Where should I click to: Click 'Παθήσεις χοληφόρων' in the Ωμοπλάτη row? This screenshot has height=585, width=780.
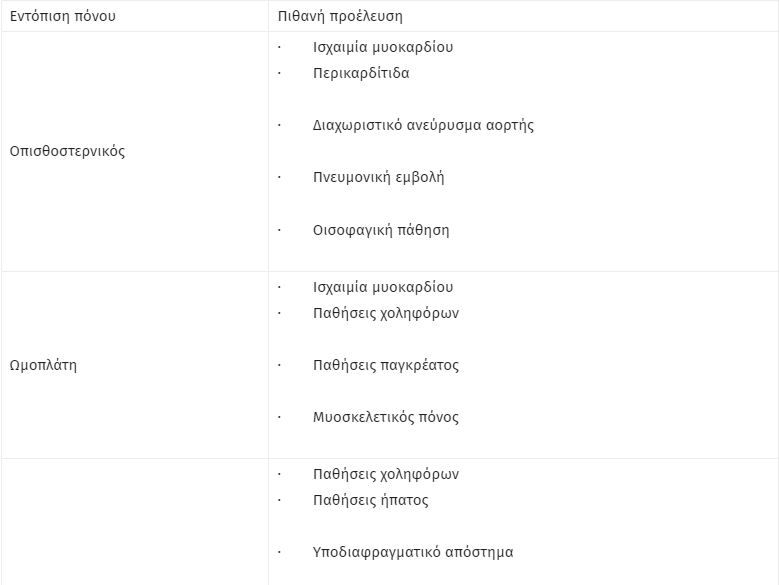[386, 313]
